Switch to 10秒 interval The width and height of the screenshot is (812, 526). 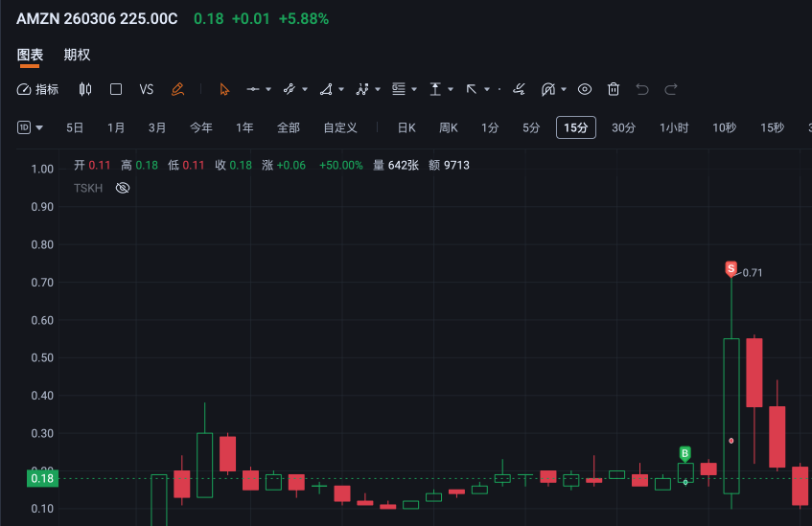[724, 127]
